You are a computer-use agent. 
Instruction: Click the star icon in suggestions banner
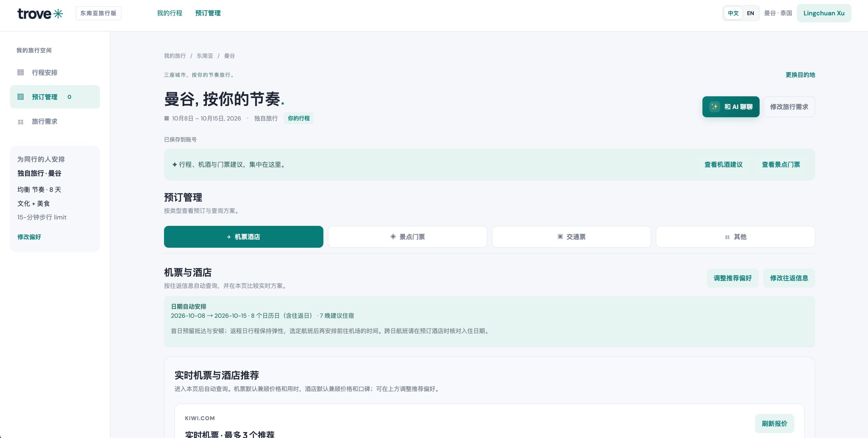pyautogui.click(x=174, y=165)
